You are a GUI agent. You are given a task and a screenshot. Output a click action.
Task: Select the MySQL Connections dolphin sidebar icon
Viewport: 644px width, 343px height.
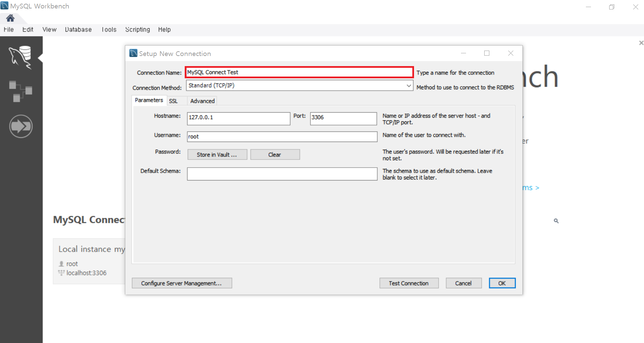[x=21, y=57]
